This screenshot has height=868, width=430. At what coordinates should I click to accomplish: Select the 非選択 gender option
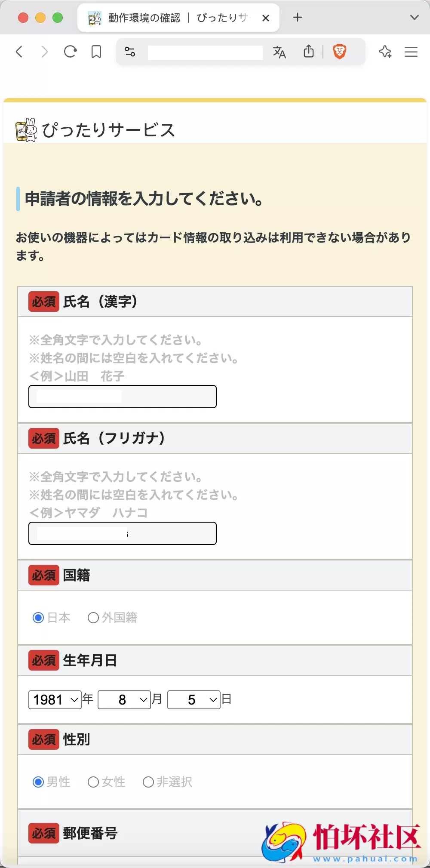click(x=149, y=782)
